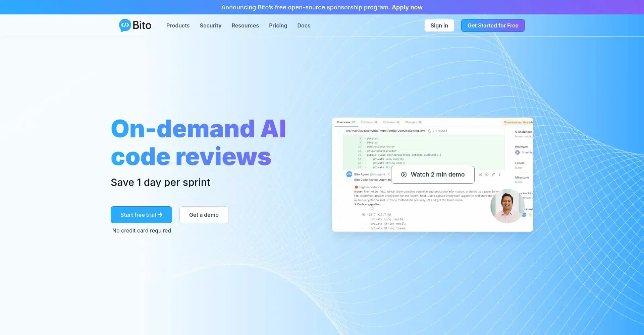The height and width of the screenshot is (335, 644).
Task: Open the Resources menu
Action: click(245, 25)
